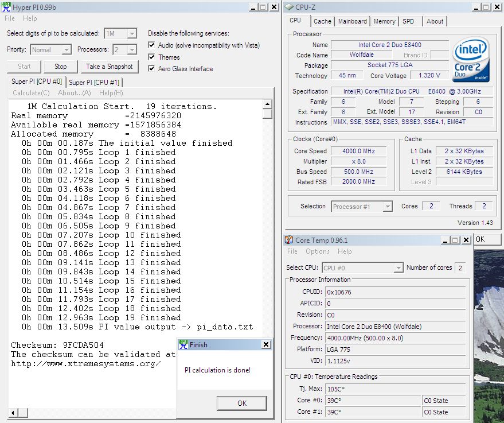504x423 pixels.
Task: Select the CPU tab in CPU-Z
Action: pyautogui.click(x=295, y=20)
